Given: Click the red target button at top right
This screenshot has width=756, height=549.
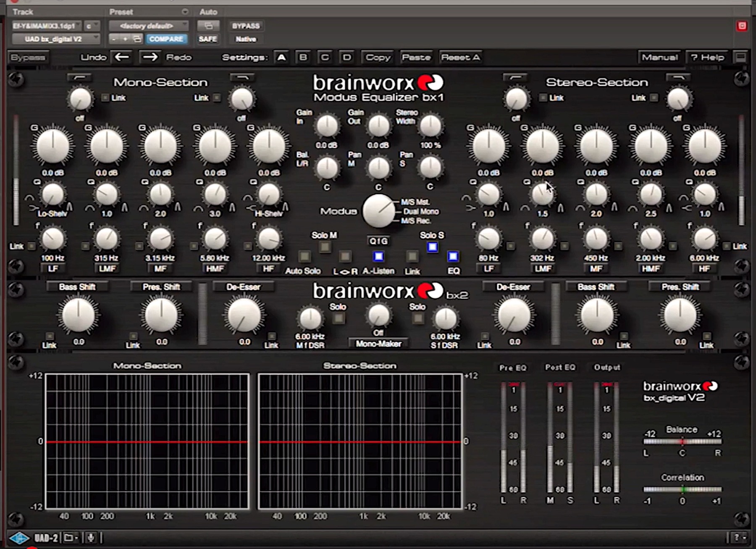Looking at the screenshot, I should click(x=742, y=26).
